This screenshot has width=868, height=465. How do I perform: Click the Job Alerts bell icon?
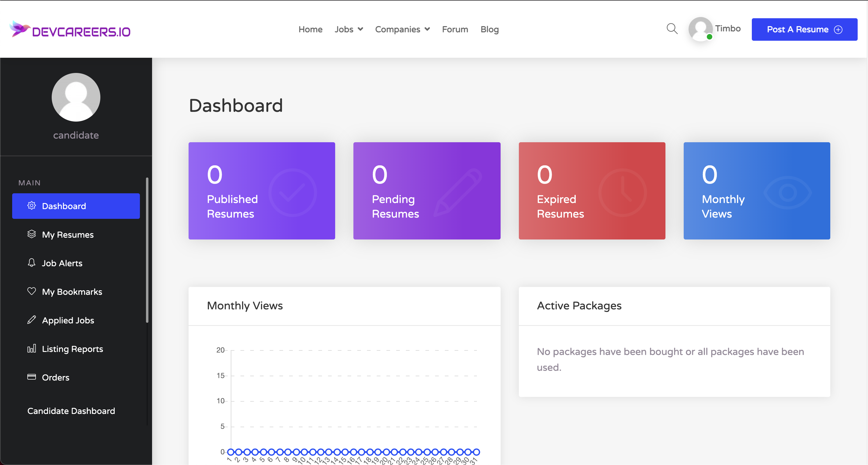[x=31, y=263]
